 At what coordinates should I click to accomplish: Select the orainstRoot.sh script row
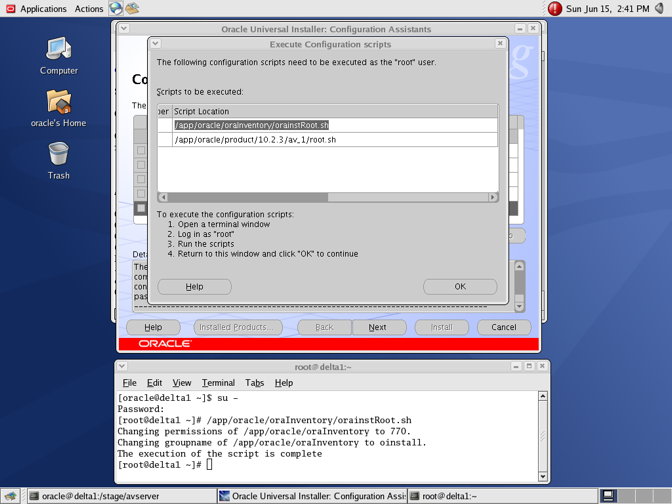coord(328,125)
